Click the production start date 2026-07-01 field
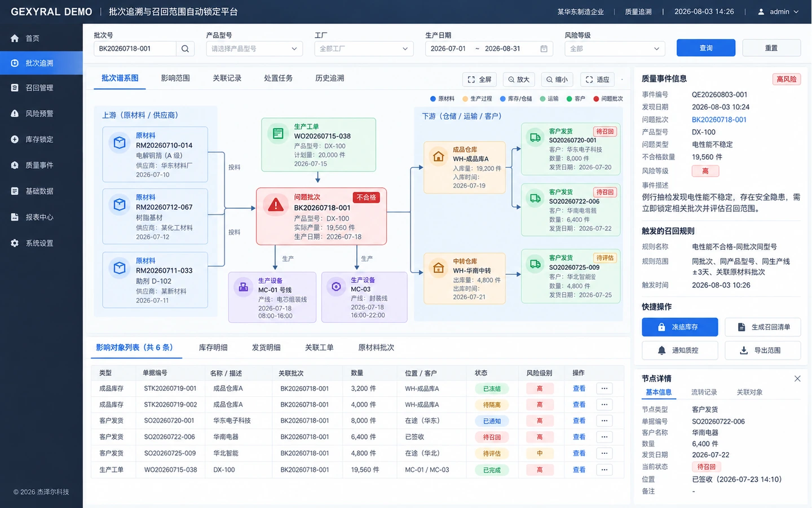 coord(448,49)
